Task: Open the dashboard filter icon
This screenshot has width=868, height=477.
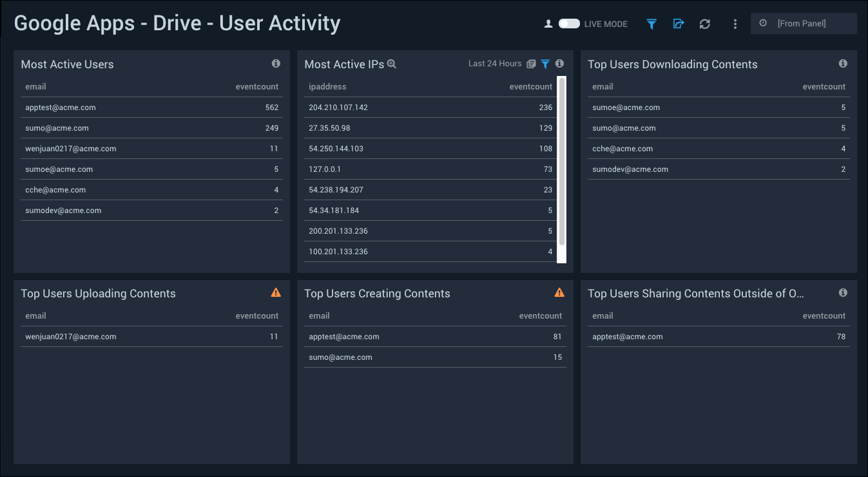Action: [651, 24]
